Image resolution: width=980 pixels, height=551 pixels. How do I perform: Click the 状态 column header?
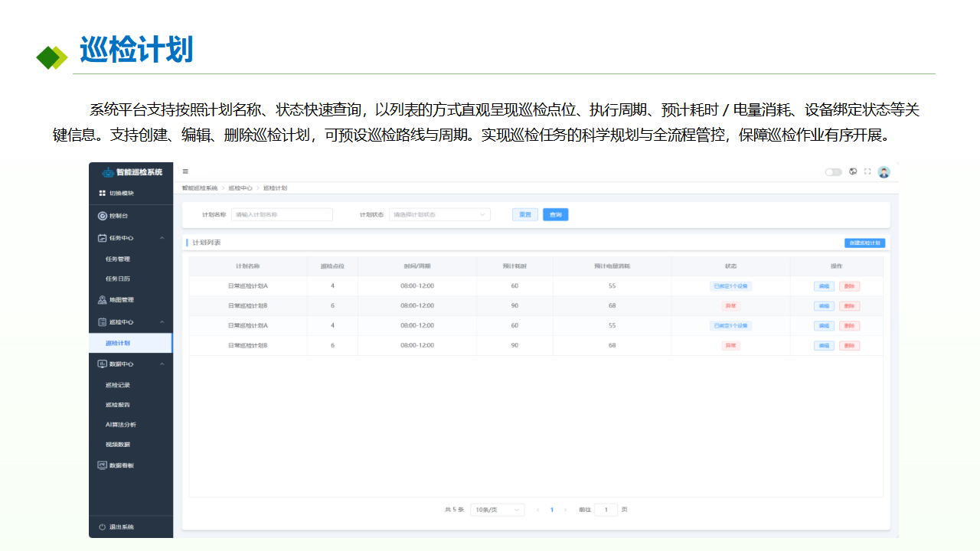click(730, 266)
